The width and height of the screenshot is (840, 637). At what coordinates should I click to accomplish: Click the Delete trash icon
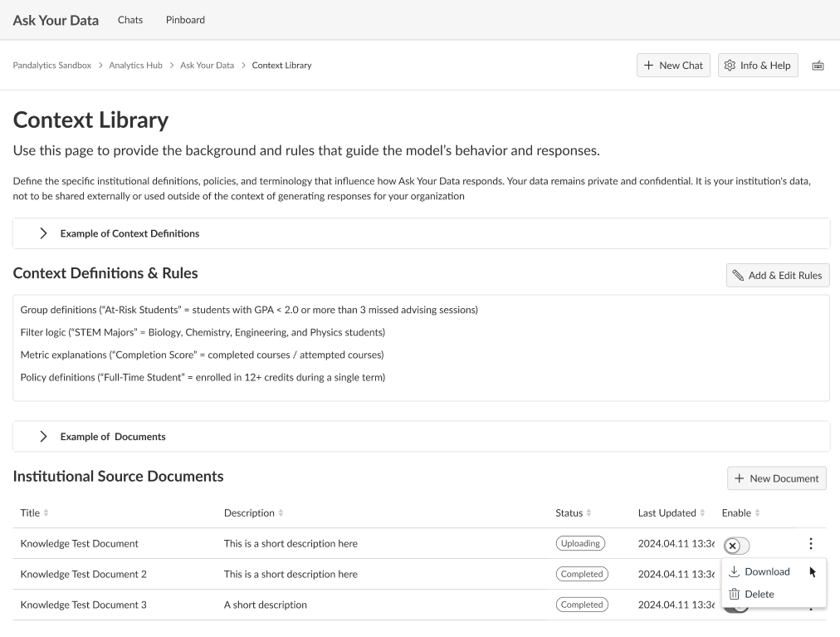click(734, 594)
